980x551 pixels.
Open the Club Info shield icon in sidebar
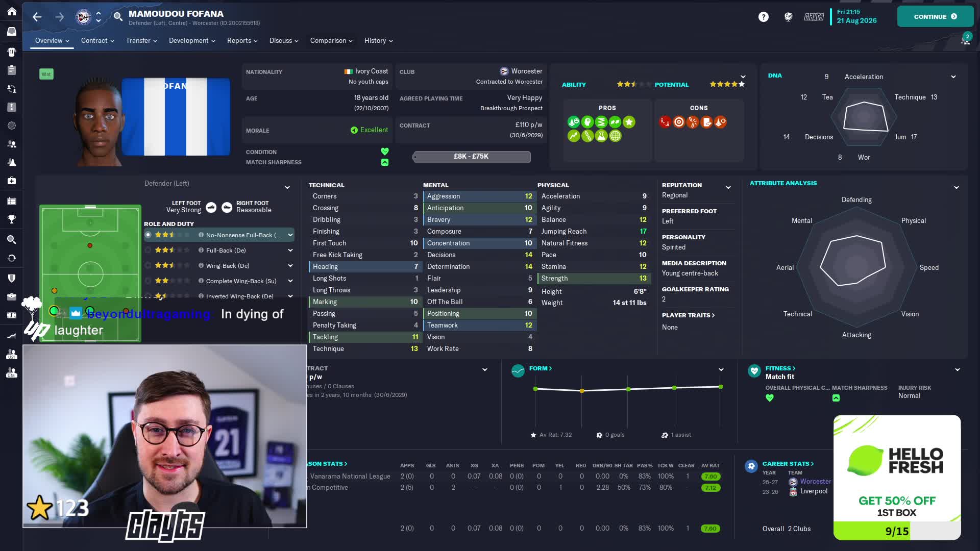click(12, 278)
